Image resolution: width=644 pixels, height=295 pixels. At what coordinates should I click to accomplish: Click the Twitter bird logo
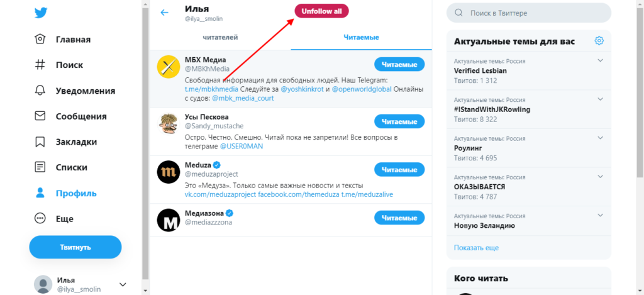[x=40, y=13]
